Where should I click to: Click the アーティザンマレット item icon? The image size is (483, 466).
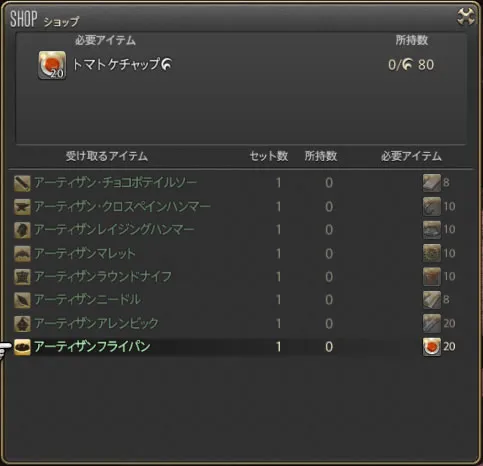(22, 254)
